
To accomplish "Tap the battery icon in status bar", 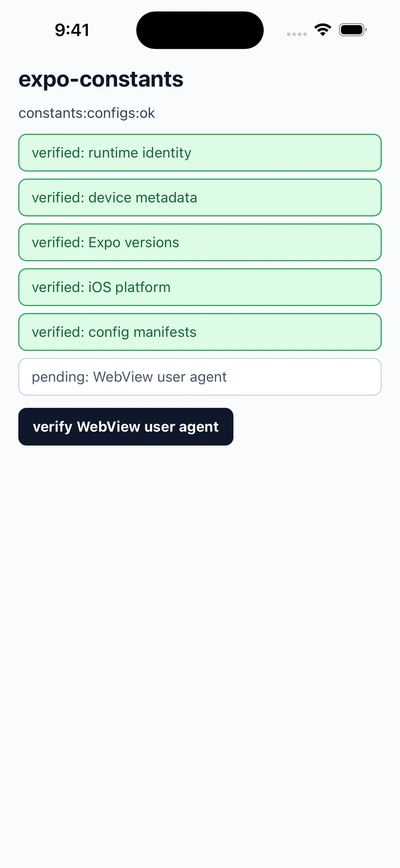I will tap(353, 30).
